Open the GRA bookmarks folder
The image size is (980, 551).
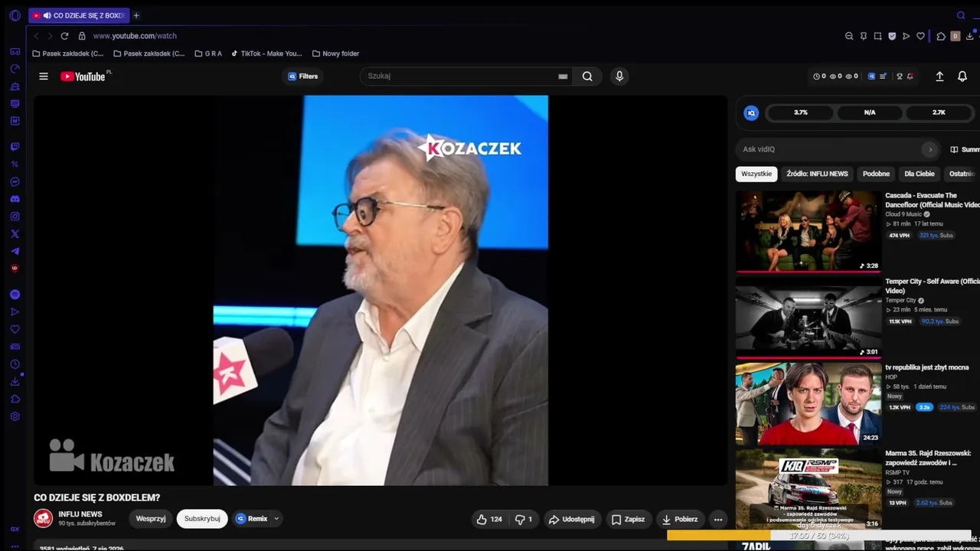(x=208, y=54)
